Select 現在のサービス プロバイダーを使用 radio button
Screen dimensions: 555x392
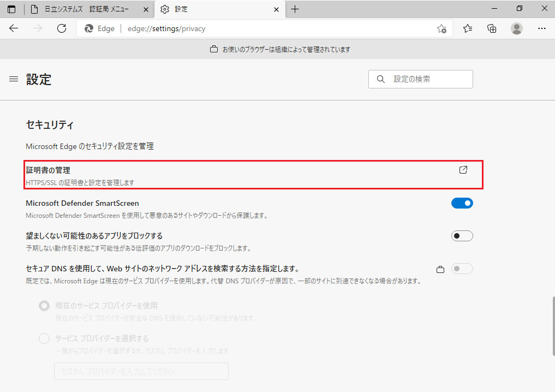point(44,306)
